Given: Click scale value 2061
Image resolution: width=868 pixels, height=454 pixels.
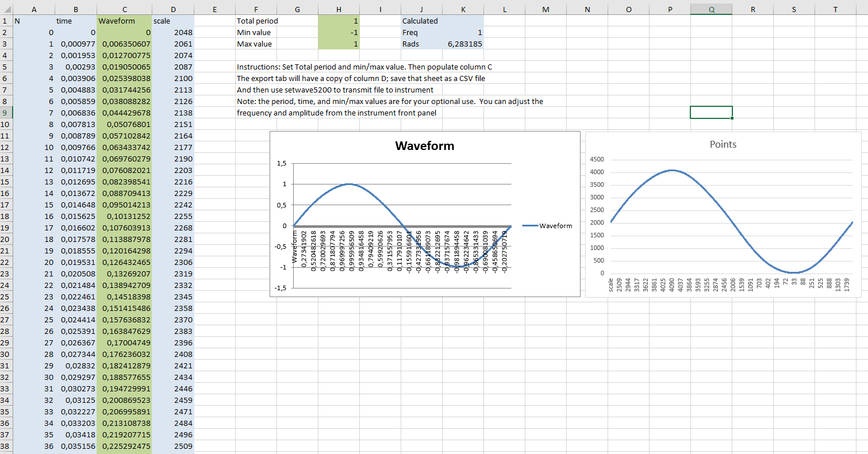Looking at the screenshot, I should pos(173,44).
